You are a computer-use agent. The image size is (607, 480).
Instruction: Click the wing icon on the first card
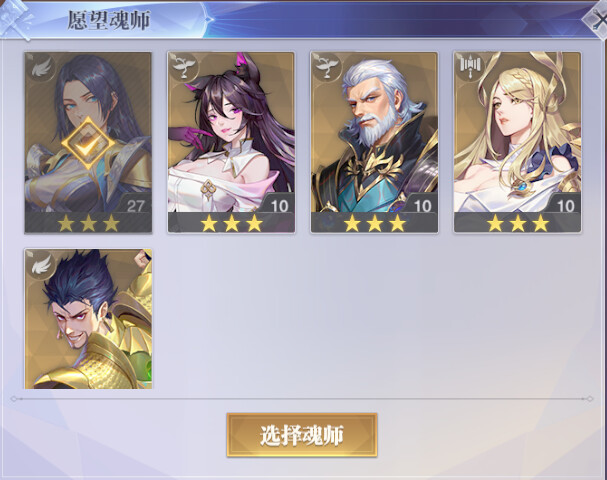pyautogui.click(x=41, y=67)
